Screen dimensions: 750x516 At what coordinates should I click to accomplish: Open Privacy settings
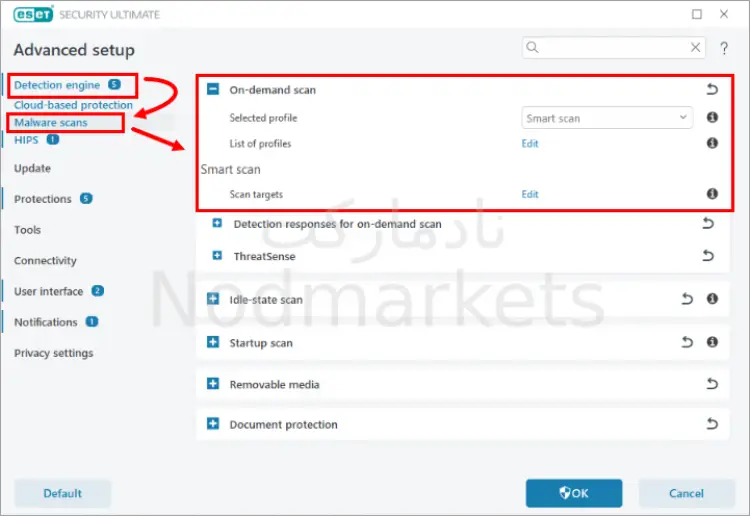54,353
